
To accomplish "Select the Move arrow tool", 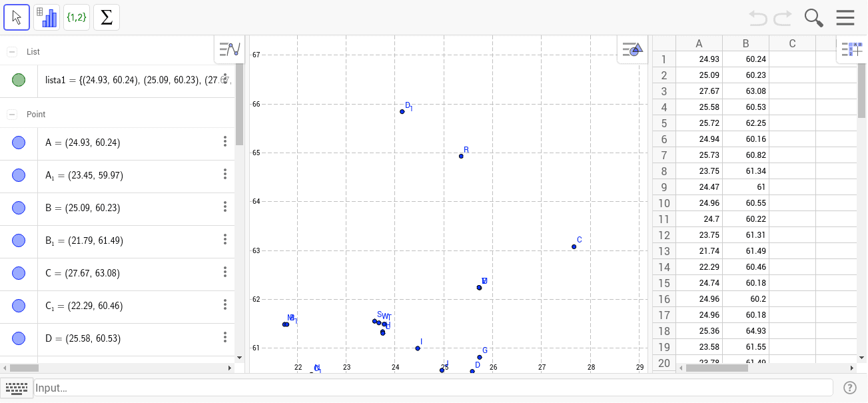I will pos(17,17).
